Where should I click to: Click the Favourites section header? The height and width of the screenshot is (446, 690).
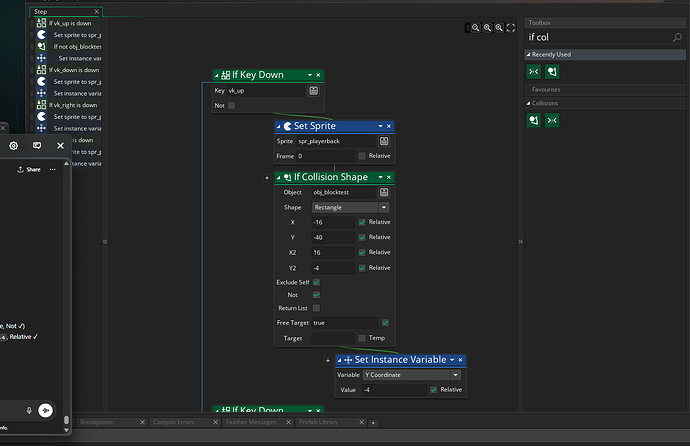605,90
